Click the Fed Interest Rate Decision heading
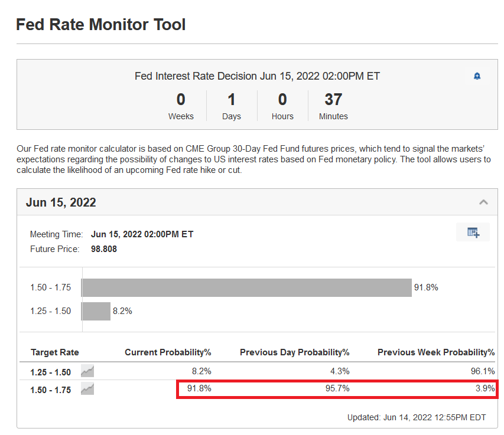 tap(257, 76)
